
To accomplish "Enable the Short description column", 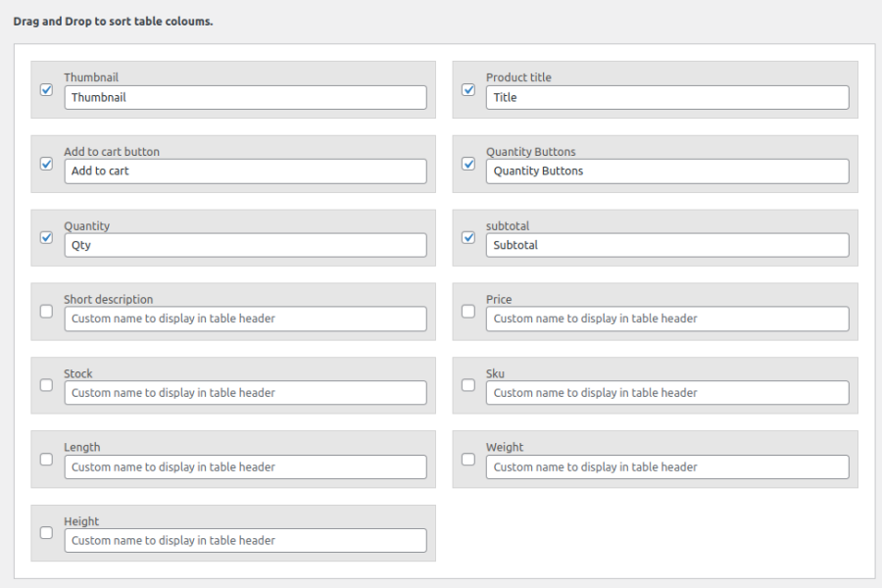I will (46, 312).
